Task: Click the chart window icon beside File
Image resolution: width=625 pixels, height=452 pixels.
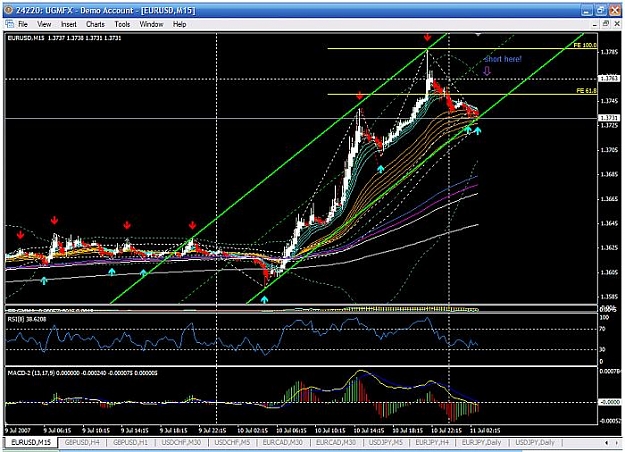Action: (9, 24)
